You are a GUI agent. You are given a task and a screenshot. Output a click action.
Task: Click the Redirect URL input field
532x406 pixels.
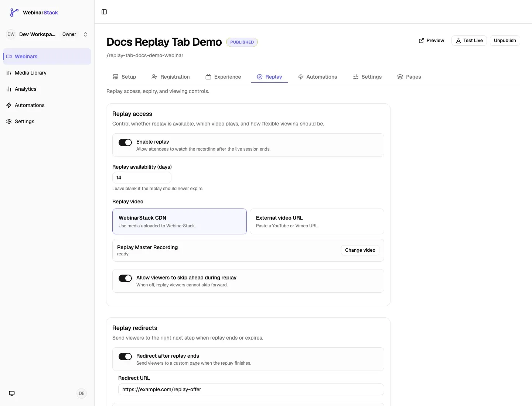pos(251,389)
